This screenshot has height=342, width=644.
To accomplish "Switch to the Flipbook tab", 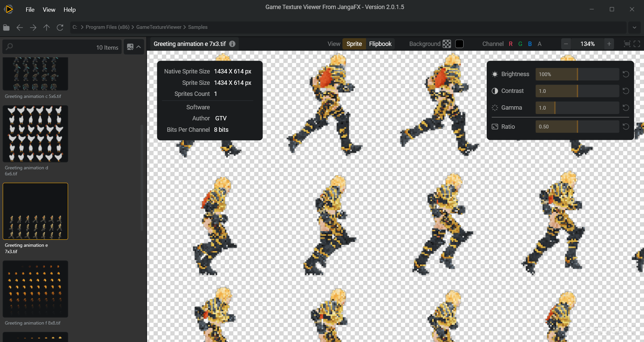I will tap(380, 44).
